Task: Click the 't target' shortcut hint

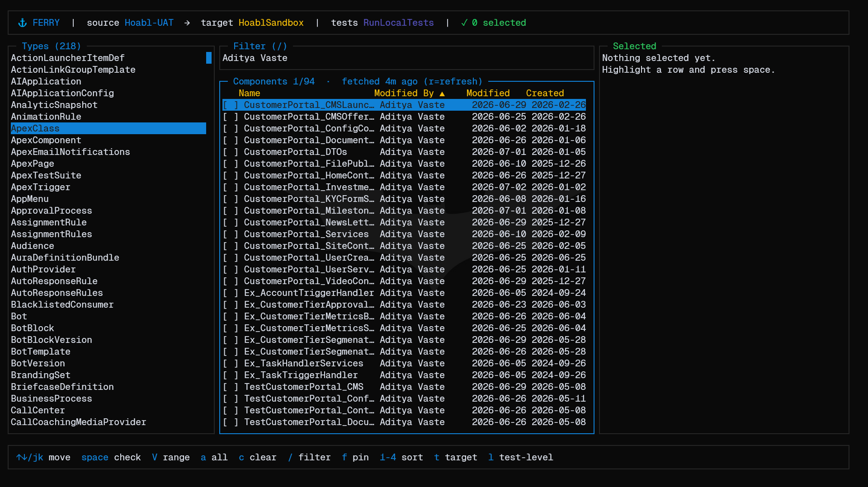Action: point(456,457)
